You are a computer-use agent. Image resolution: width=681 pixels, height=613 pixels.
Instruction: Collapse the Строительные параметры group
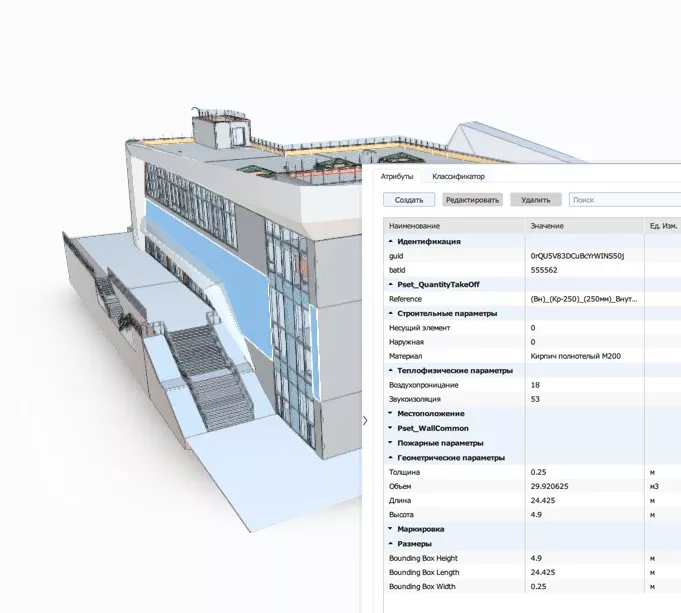[389, 314]
